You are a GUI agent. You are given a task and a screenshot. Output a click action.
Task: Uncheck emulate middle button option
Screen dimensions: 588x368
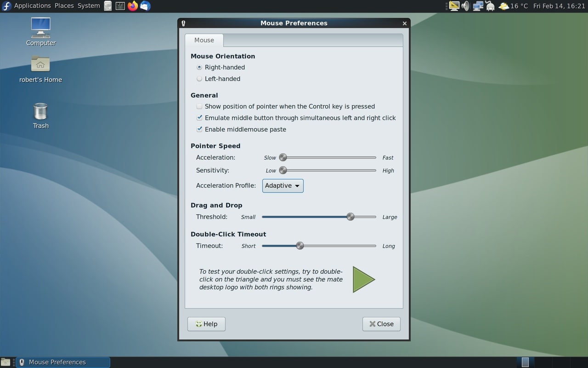pos(199,118)
